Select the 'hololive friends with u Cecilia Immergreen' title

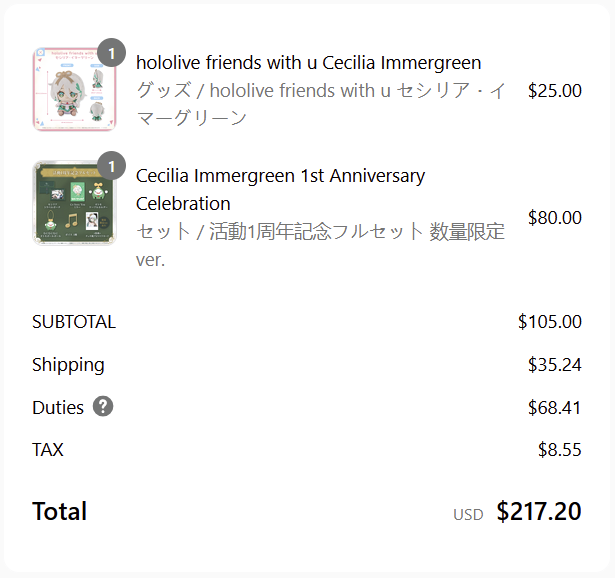[x=308, y=62]
